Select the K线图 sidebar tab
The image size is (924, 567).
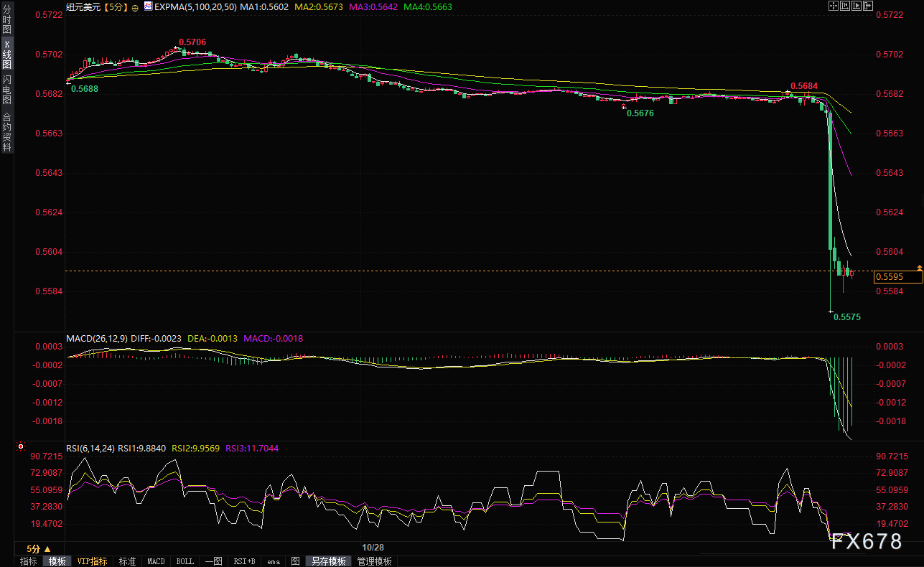(6, 54)
